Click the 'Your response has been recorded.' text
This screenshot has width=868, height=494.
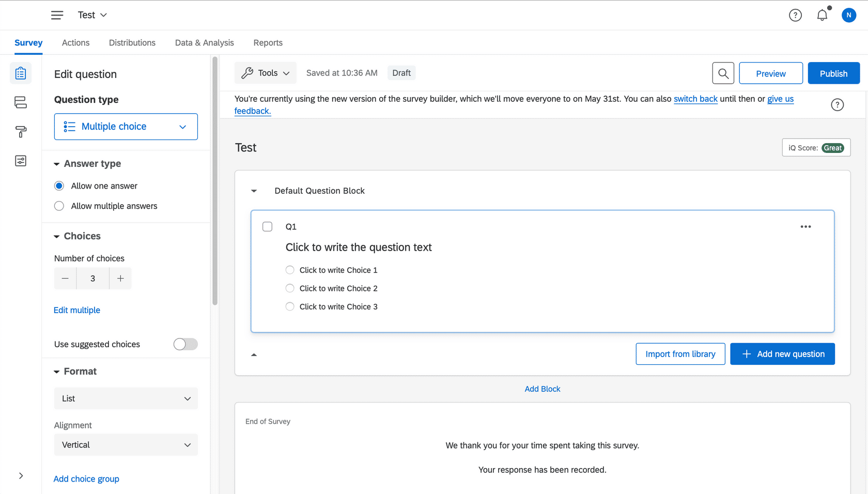pyautogui.click(x=542, y=470)
